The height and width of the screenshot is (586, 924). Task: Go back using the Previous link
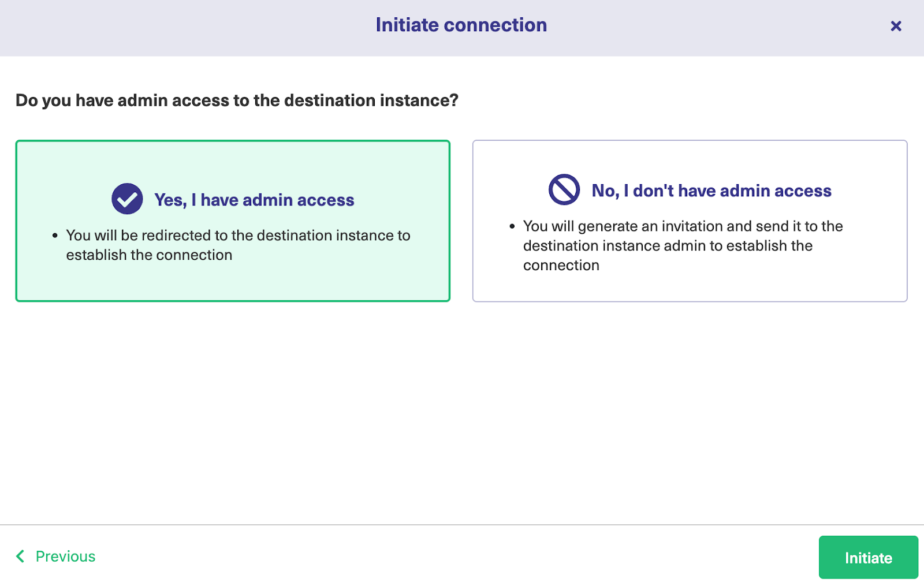pos(65,556)
